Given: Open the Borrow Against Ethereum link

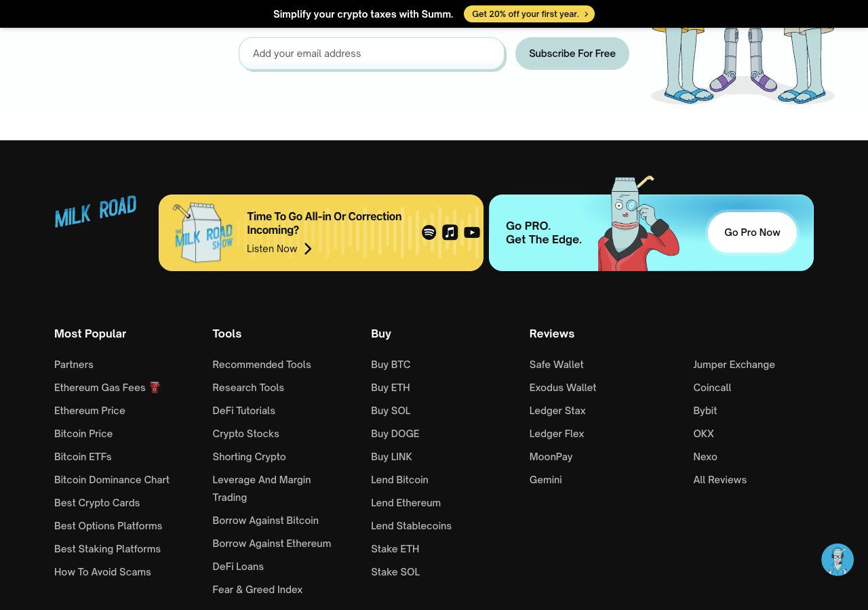Looking at the screenshot, I should pos(272,544).
